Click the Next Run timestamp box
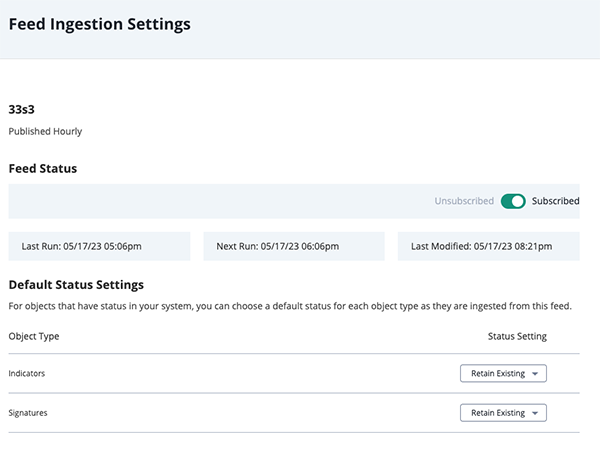Image resolution: width=600 pixels, height=461 pixels. (294, 246)
